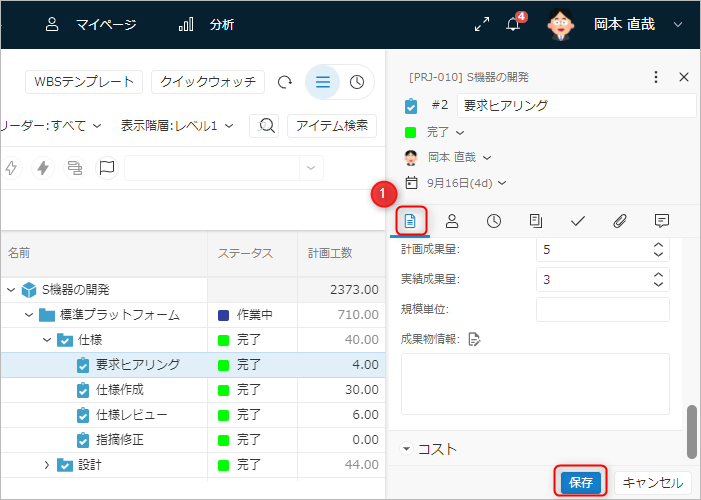Open the 完了 status dropdown in detail panel
Viewport: 701px width, 500px height.
pos(445,132)
